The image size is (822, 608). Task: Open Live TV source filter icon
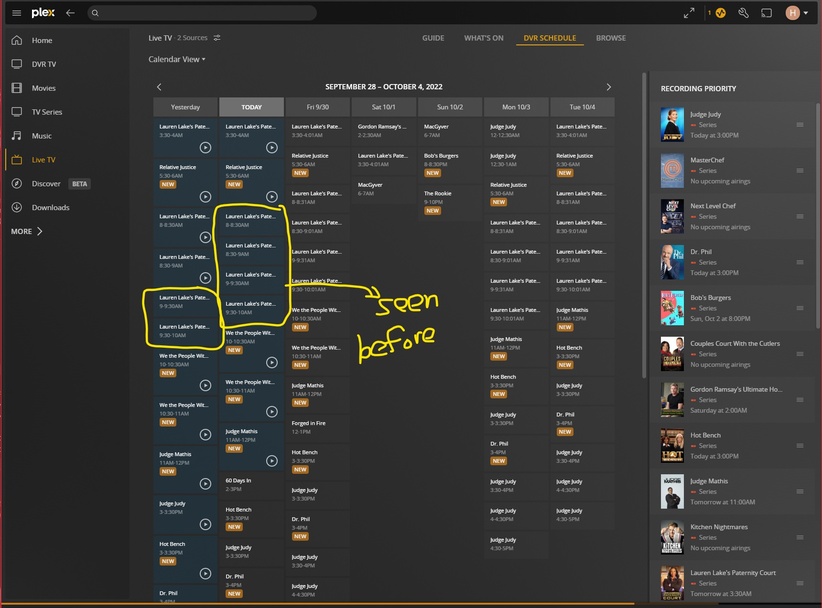pyautogui.click(x=217, y=38)
